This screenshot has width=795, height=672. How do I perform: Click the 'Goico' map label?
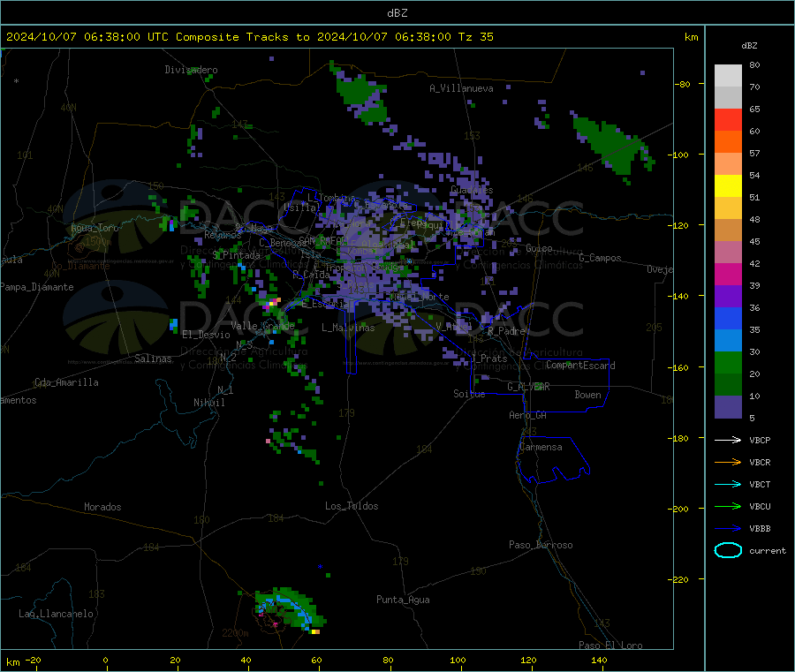[x=539, y=248]
